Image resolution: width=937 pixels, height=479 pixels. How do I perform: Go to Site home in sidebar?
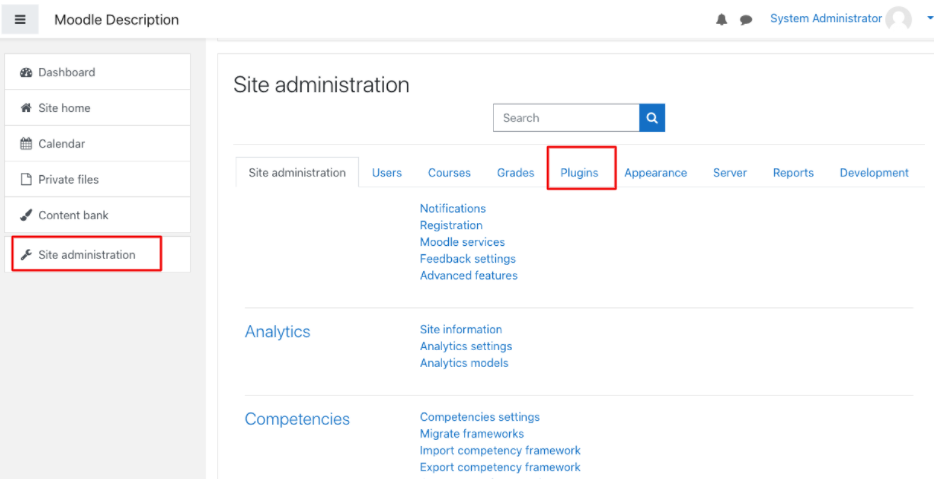97,108
